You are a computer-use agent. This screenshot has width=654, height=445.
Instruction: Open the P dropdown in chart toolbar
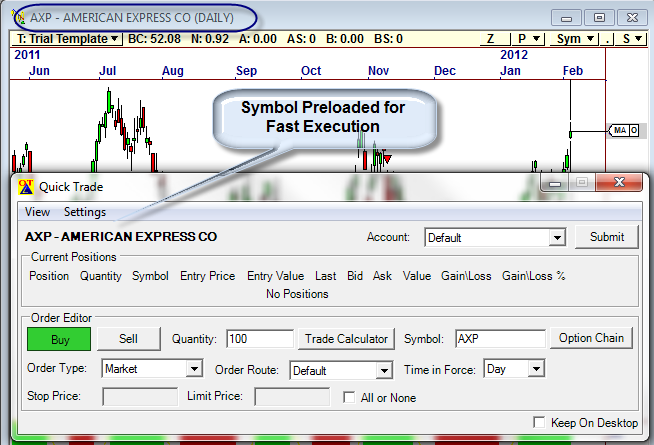coord(528,39)
